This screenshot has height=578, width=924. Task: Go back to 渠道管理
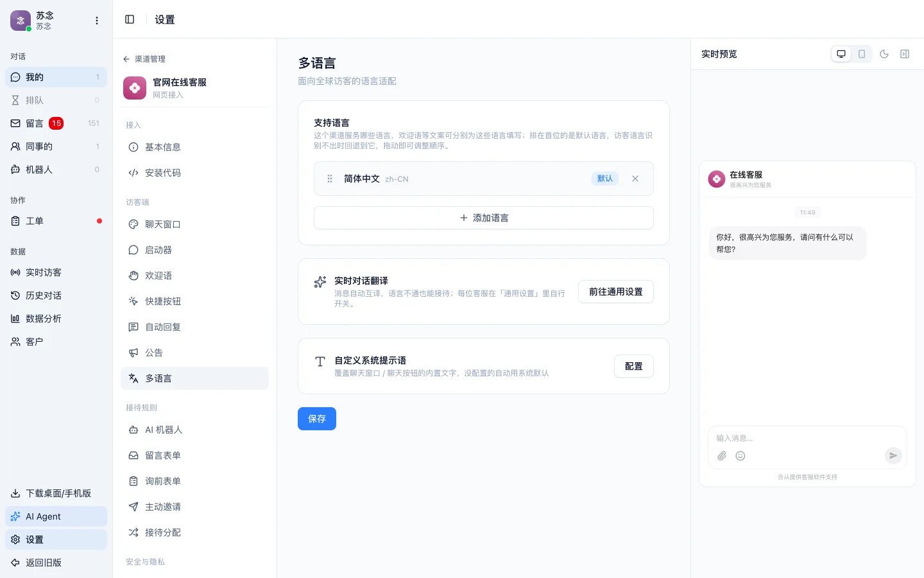(144, 58)
